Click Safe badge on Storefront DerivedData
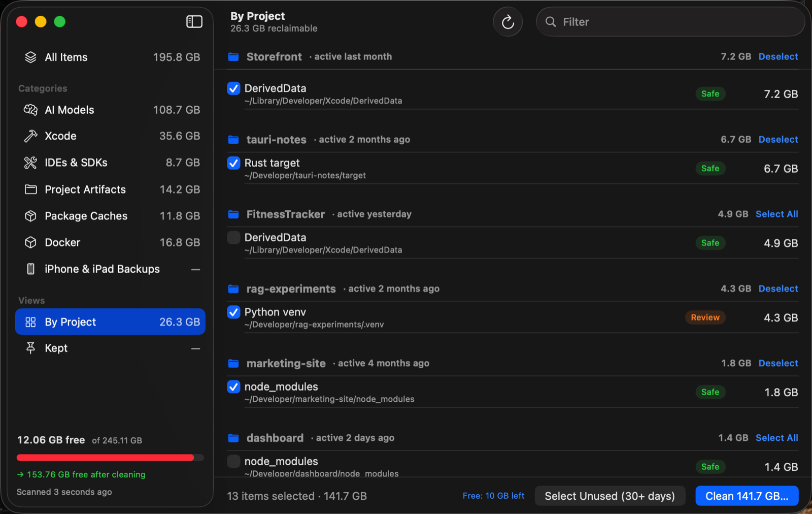The image size is (812, 514). 710,93
